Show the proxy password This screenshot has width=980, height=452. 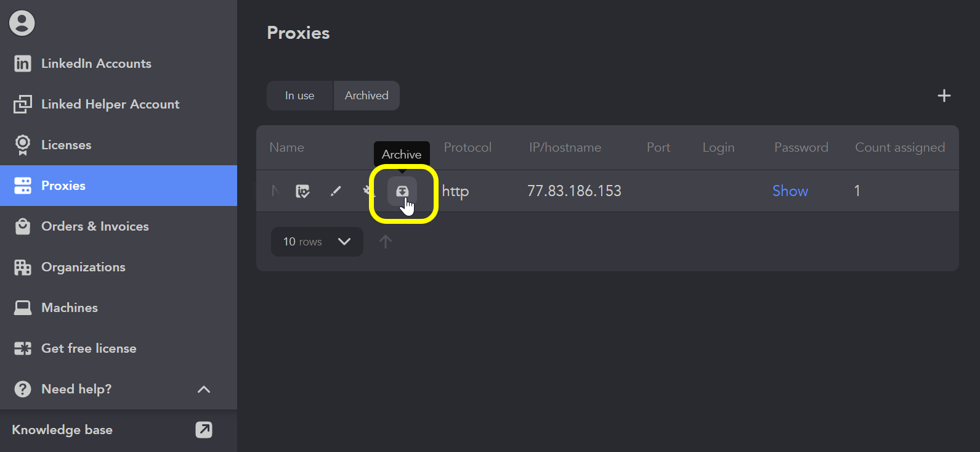790,191
